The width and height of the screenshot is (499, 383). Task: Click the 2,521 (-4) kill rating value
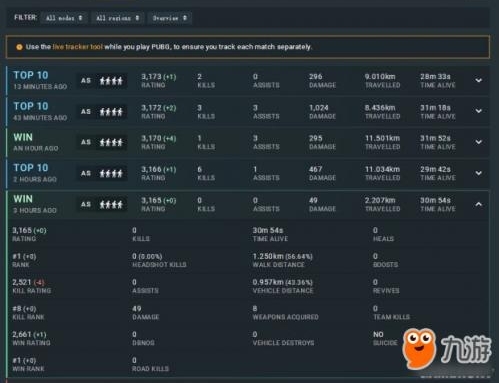(x=28, y=283)
